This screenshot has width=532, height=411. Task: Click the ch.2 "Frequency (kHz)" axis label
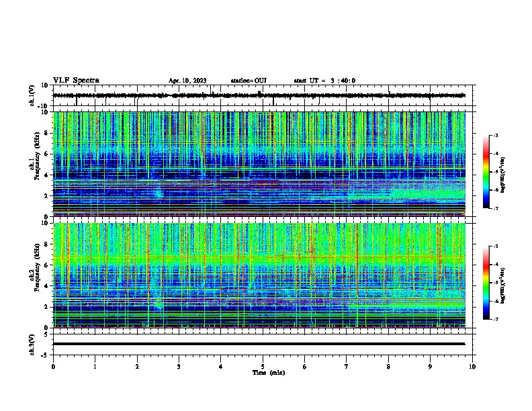coord(37,267)
